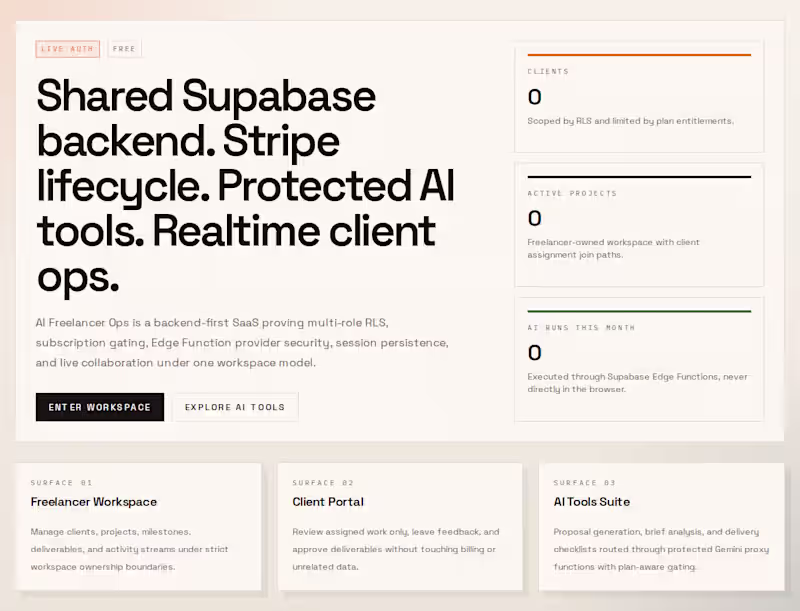
Task: Click the ACTIVE PROJECTS counter showing 0
Action: pos(534,218)
